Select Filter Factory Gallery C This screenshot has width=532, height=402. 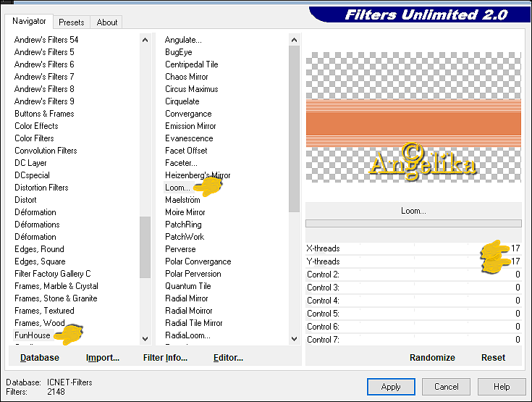(x=53, y=274)
